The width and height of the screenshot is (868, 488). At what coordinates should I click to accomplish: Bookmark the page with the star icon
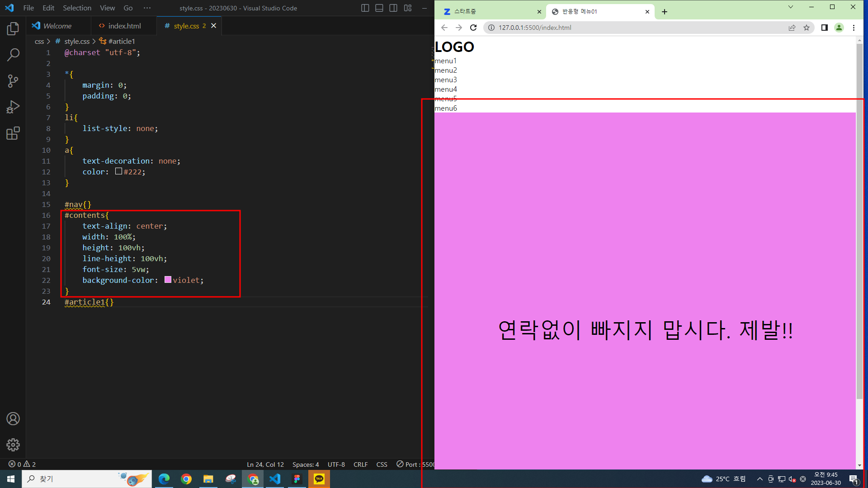tap(807, 28)
